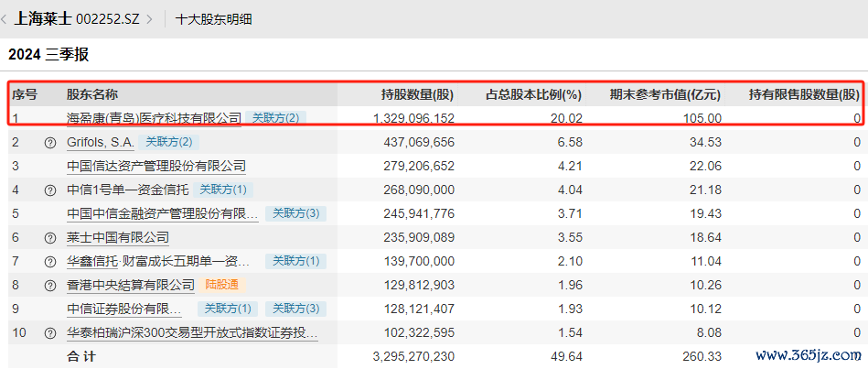
Task: Select market value cell 105.00
Action: coord(703,118)
